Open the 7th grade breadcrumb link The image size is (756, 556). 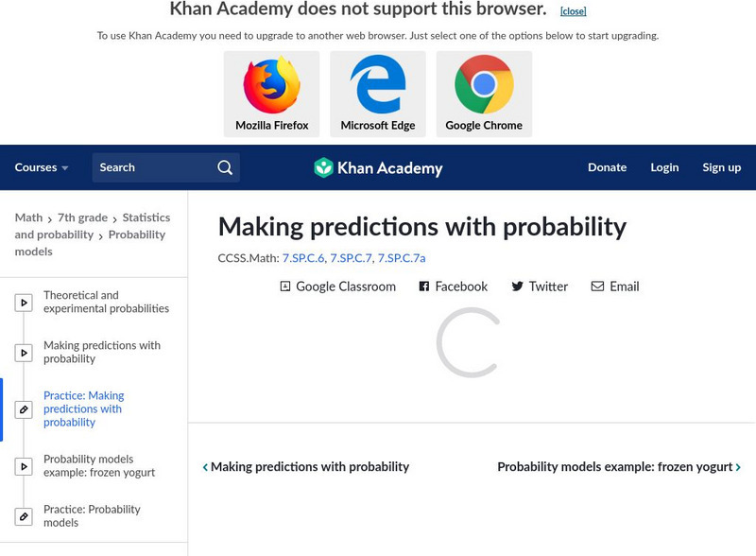pyautogui.click(x=82, y=217)
